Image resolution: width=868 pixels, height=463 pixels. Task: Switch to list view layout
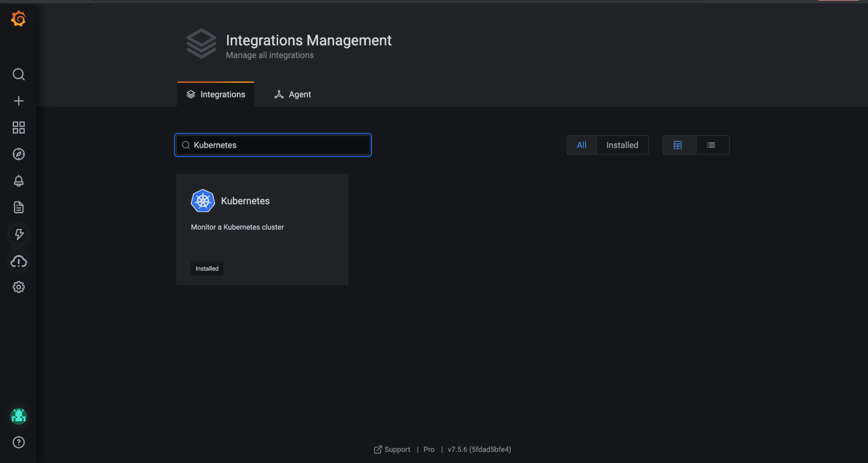pos(711,145)
